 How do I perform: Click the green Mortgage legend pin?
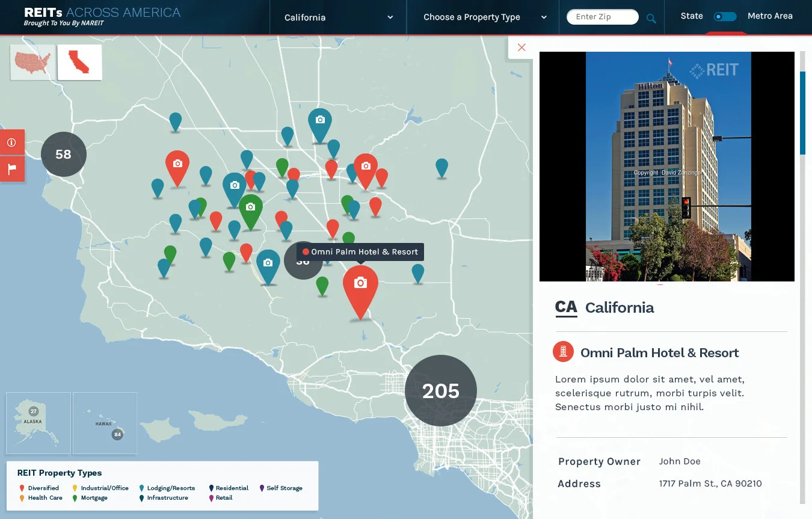point(75,498)
